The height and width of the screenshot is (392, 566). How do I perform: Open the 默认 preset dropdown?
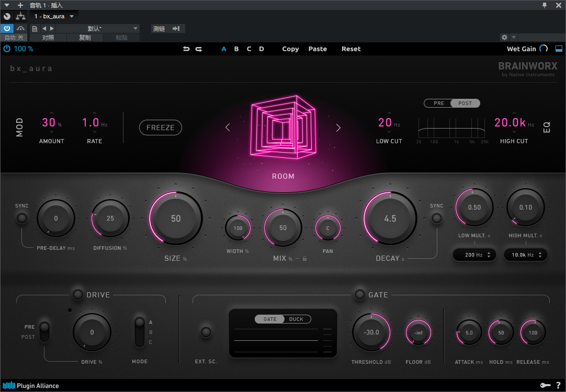coord(97,29)
